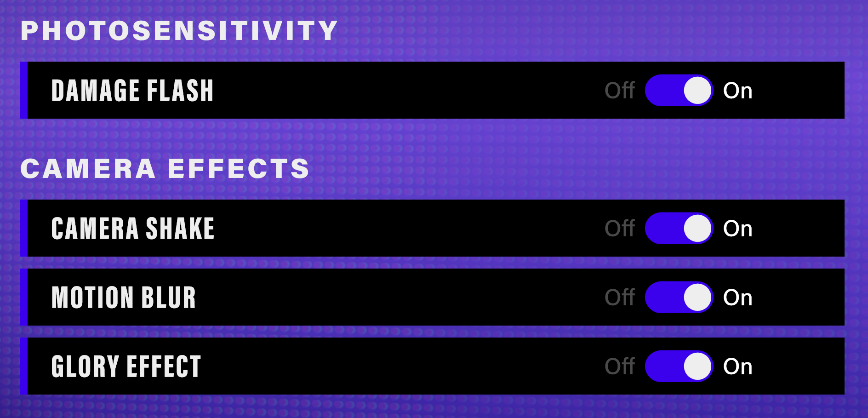
Task: Click the blue accent bar on Glory Effect row
Action: [23, 366]
